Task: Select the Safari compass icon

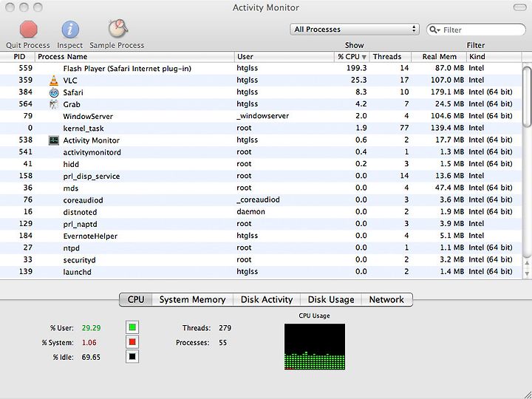Action: pyautogui.click(x=54, y=92)
